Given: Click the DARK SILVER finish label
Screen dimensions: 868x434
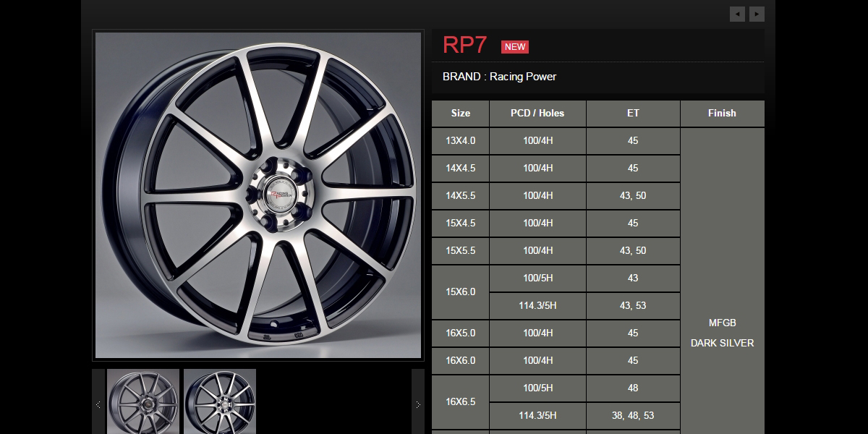Looking at the screenshot, I should [722, 343].
